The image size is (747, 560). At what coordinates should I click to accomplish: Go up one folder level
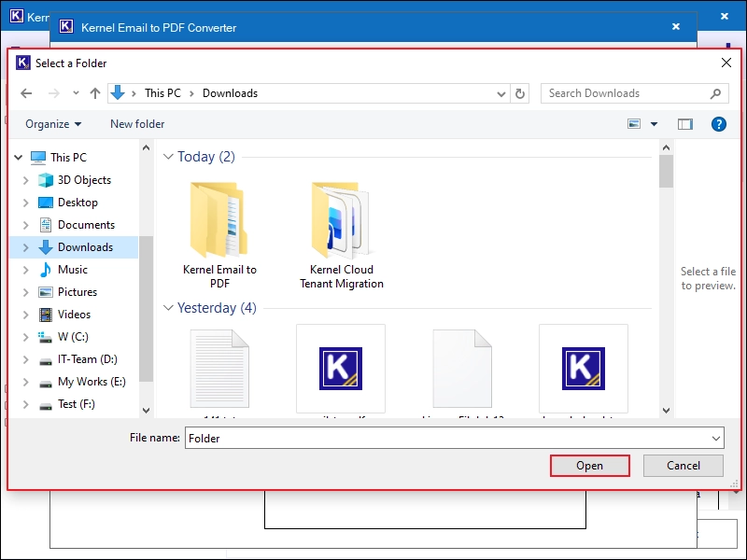95,93
